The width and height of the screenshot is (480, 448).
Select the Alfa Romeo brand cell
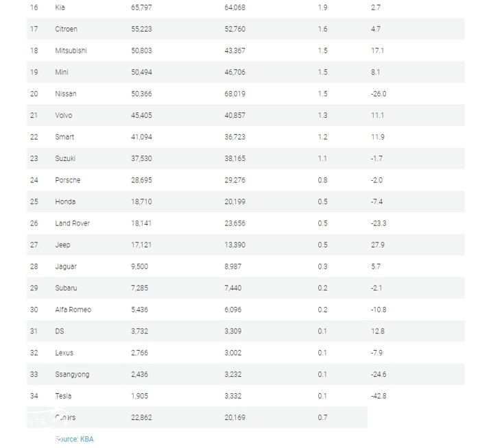[73, 310]
